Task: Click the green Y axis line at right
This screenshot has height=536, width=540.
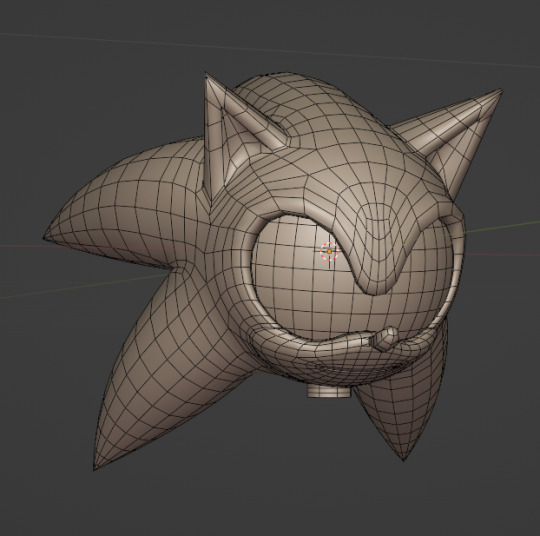Action: [x=502, y=227]
